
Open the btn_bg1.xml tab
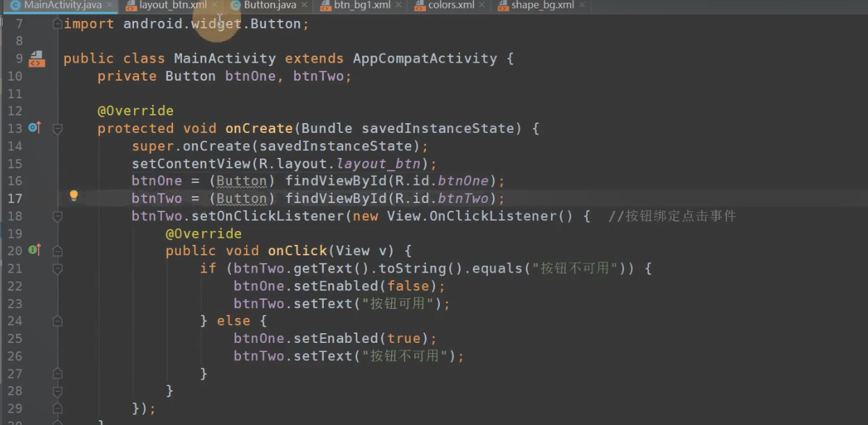coord(362,5)
